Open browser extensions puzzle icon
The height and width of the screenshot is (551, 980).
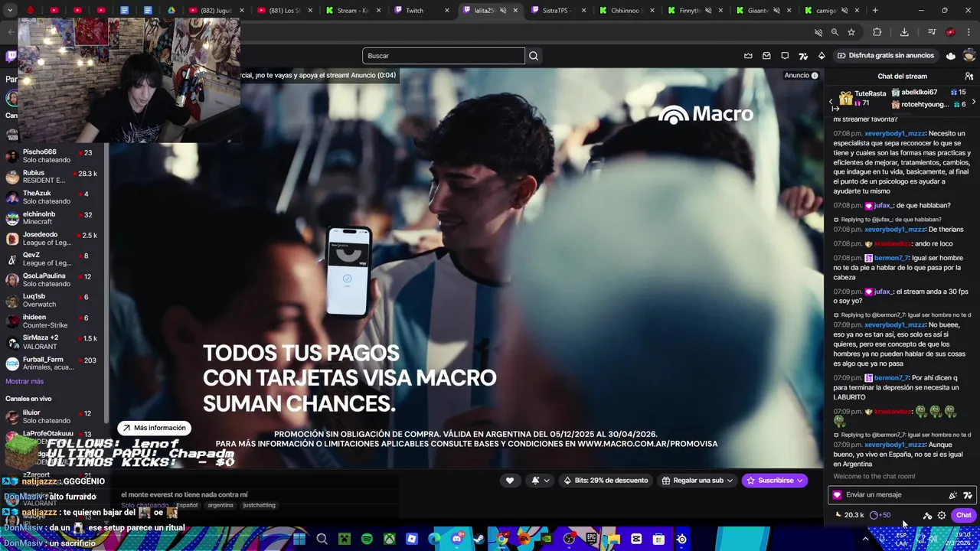click(877, 32)
